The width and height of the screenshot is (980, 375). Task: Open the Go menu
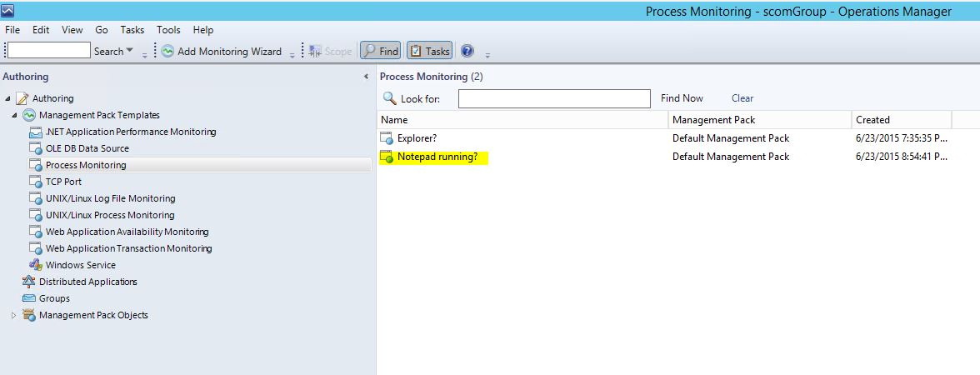[x=102, y=30]
